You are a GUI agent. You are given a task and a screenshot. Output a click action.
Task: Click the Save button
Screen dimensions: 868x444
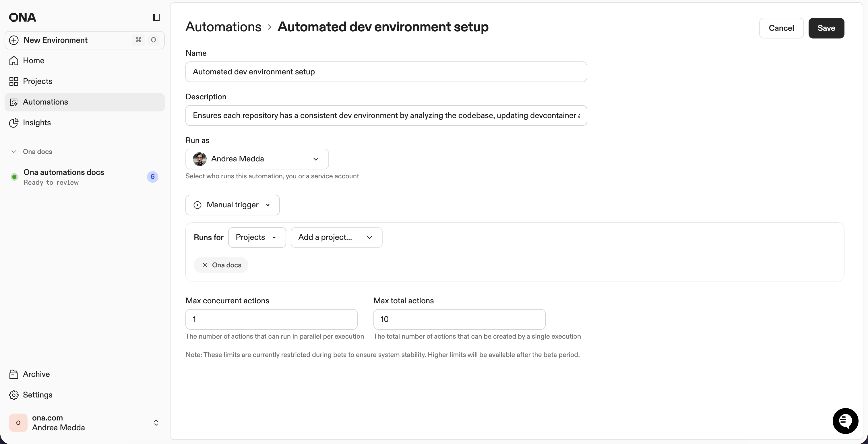826,28
